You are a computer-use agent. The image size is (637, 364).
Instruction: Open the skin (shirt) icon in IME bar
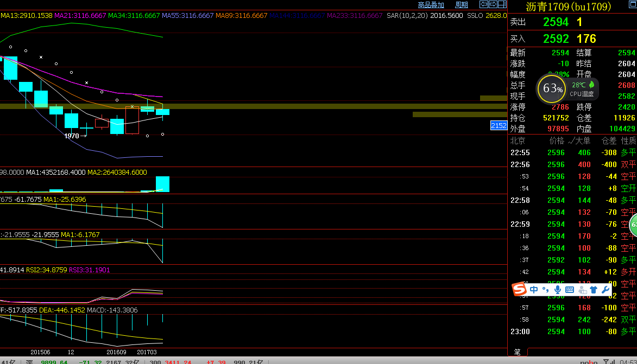(x=594, y=289)
